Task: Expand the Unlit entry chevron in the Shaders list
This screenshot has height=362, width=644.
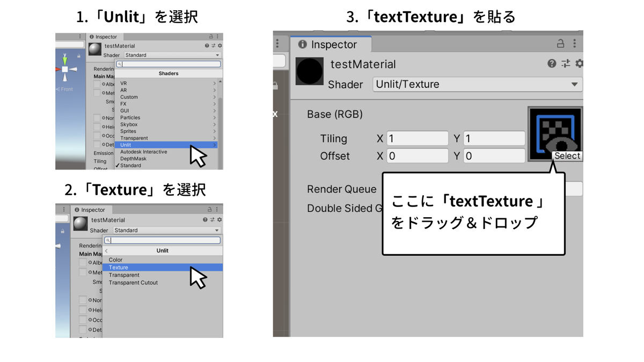Action: click(214, 145)
